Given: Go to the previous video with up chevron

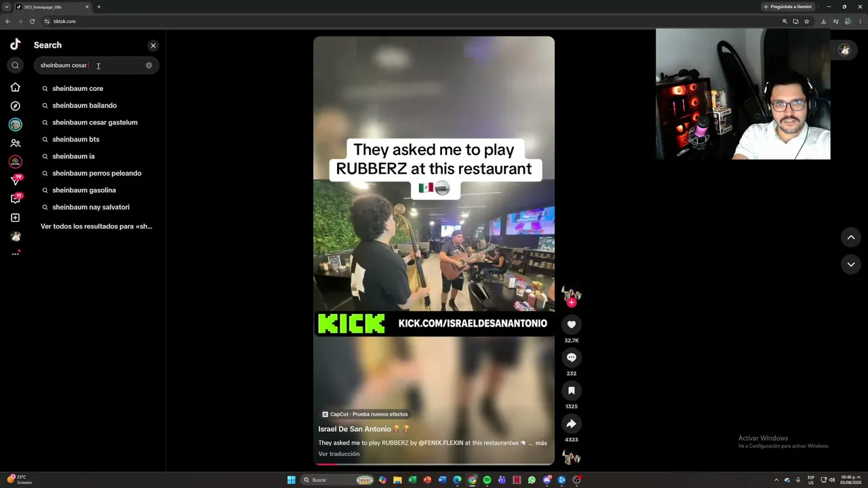Looking at the screenshot, I should click(851, 237).
